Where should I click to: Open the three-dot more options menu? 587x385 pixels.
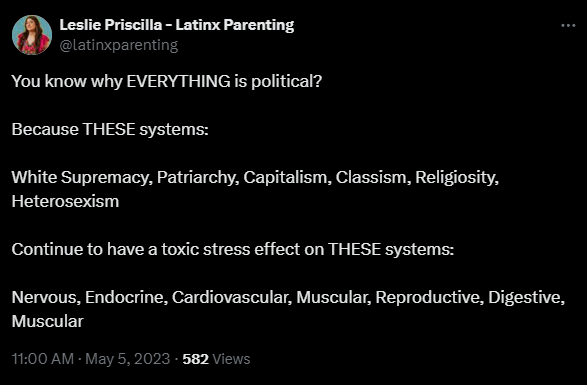tap(568, 25)
